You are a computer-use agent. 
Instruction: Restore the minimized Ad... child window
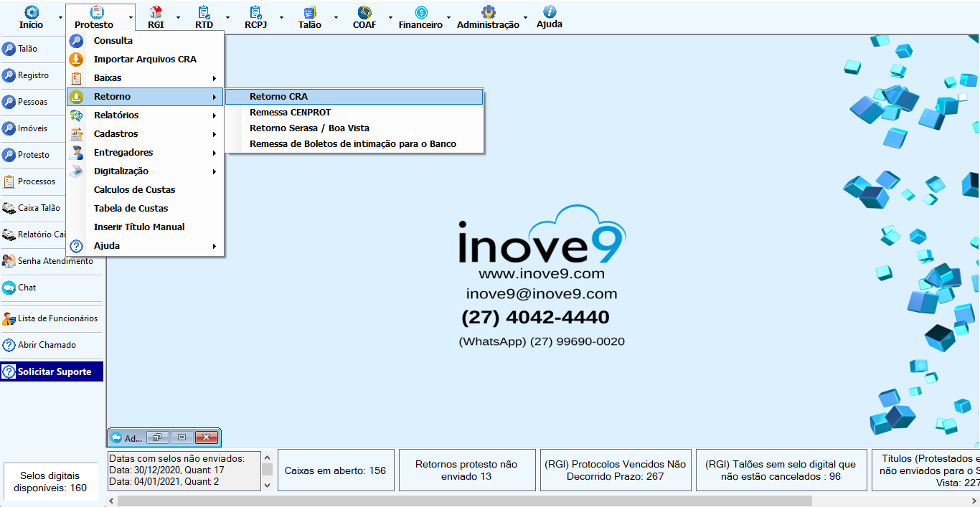(157, 437)
